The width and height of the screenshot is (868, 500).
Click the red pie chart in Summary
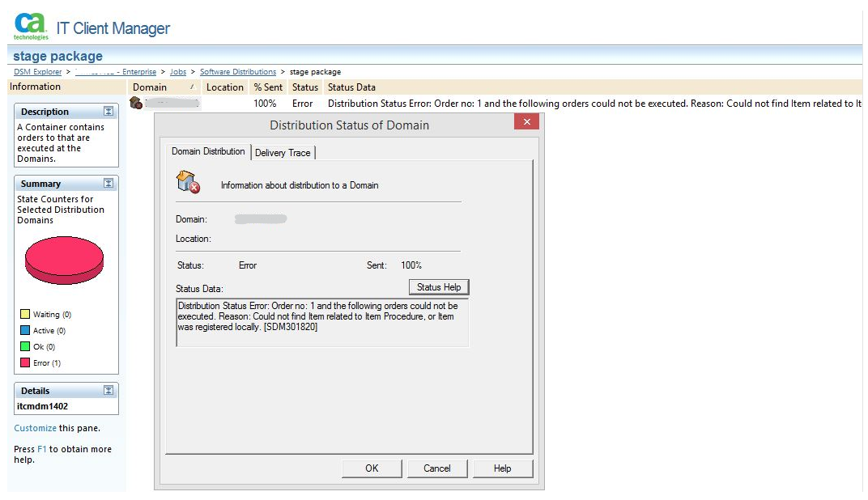pos(64,261)
